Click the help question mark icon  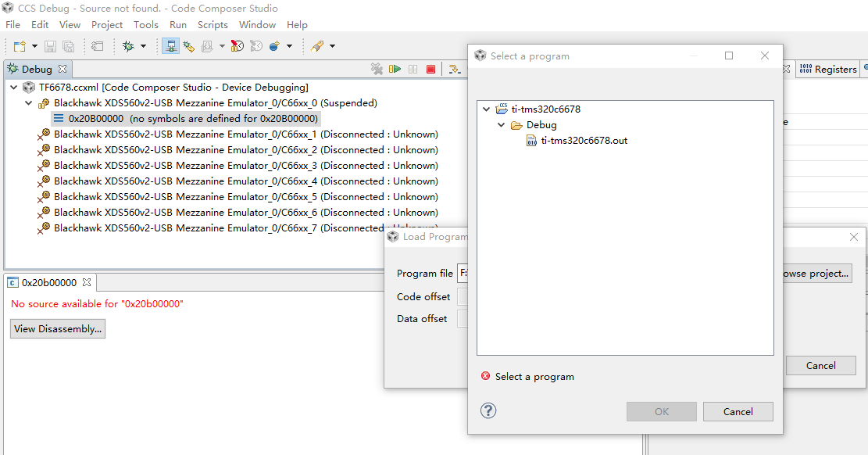pyautogui.click(x=488, y=411)
